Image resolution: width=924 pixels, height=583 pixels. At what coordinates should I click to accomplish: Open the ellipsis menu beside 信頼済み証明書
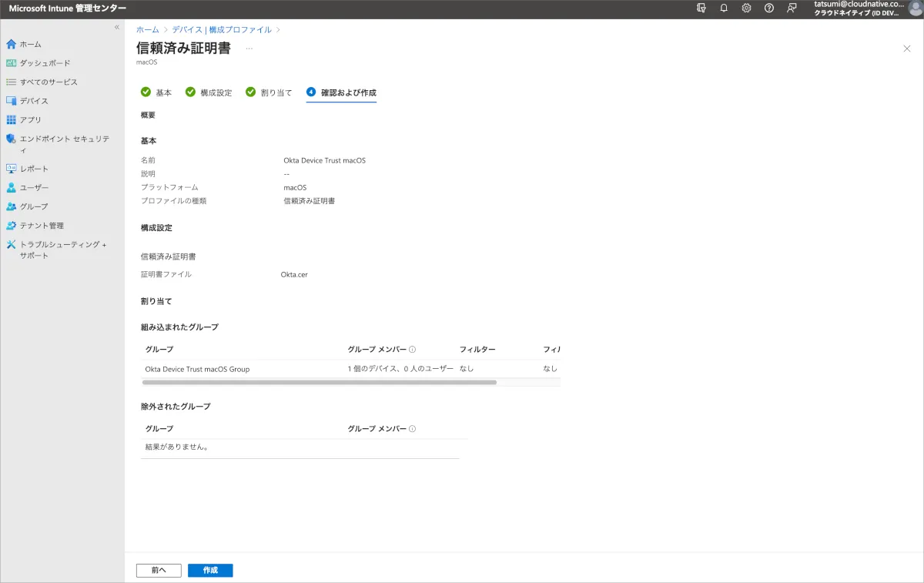[x=249, y=49]
